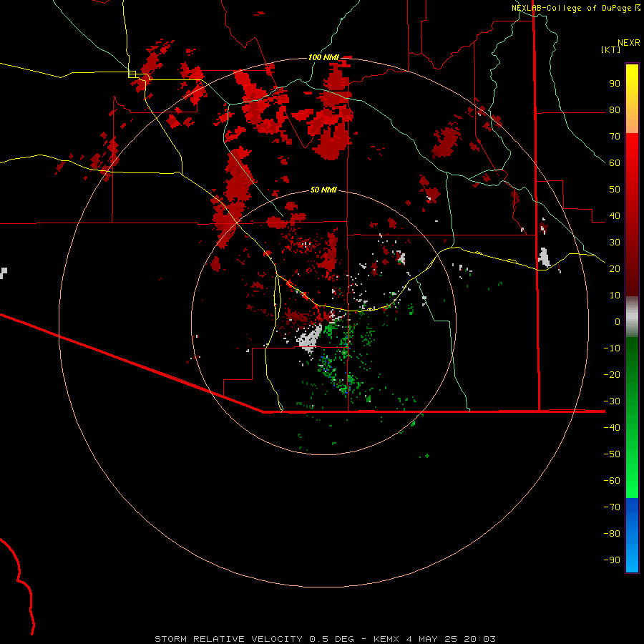
Task: Click the NEXR label above the color scale
Action: click(x=629, y=43)
